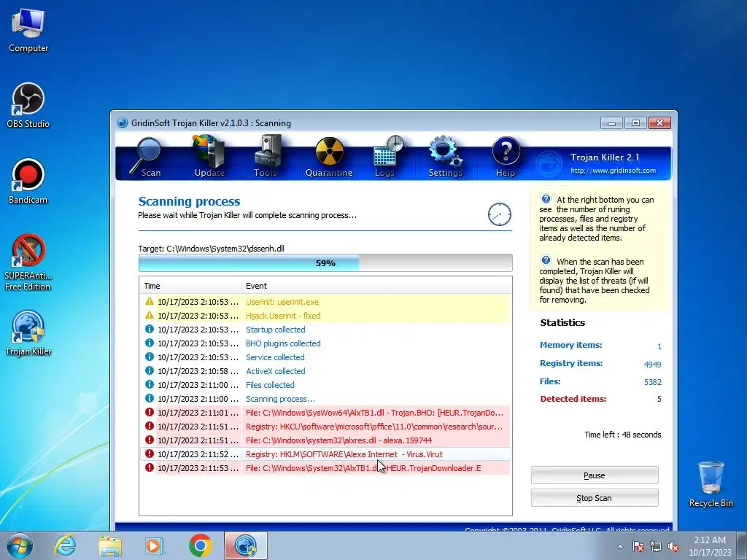Click the info icon beside Startup collected
This screenshot has width=747, height=560.
pyautogui.click(x=150, y=329)
